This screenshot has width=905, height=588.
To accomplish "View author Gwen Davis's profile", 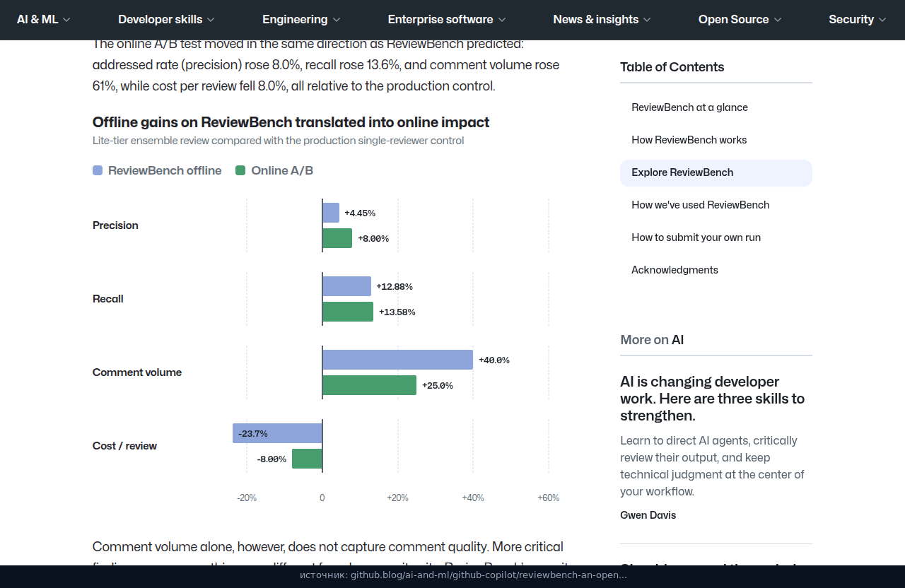I will click(648, 515).
